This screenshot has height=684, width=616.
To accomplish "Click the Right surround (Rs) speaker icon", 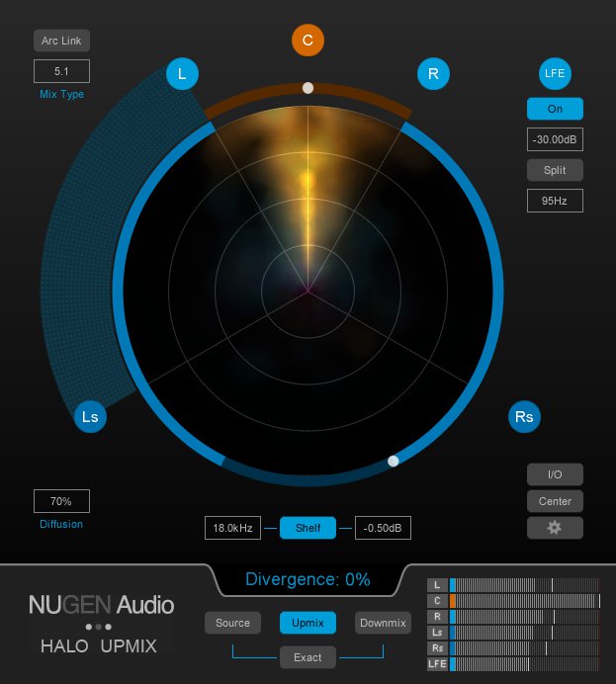I will pyautogui.click(x=524, y=417).
